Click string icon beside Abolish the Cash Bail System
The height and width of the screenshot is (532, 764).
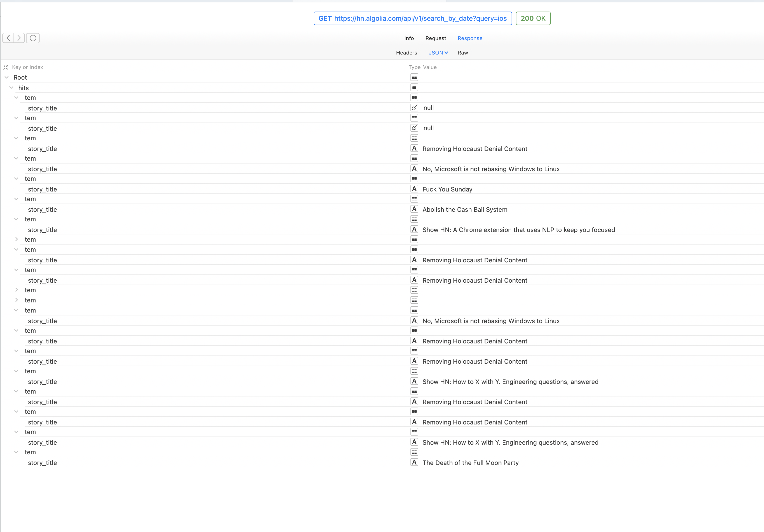pyautogui.click(x=414, y=209)
